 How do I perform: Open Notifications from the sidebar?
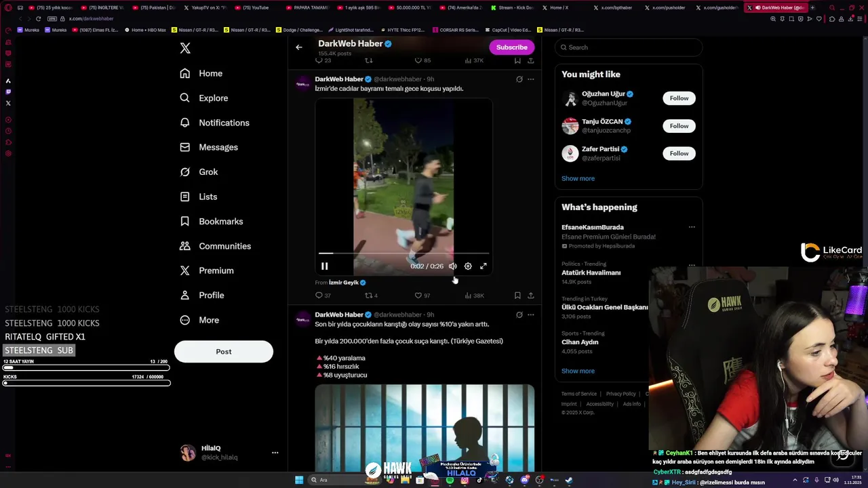click(214, 123)
